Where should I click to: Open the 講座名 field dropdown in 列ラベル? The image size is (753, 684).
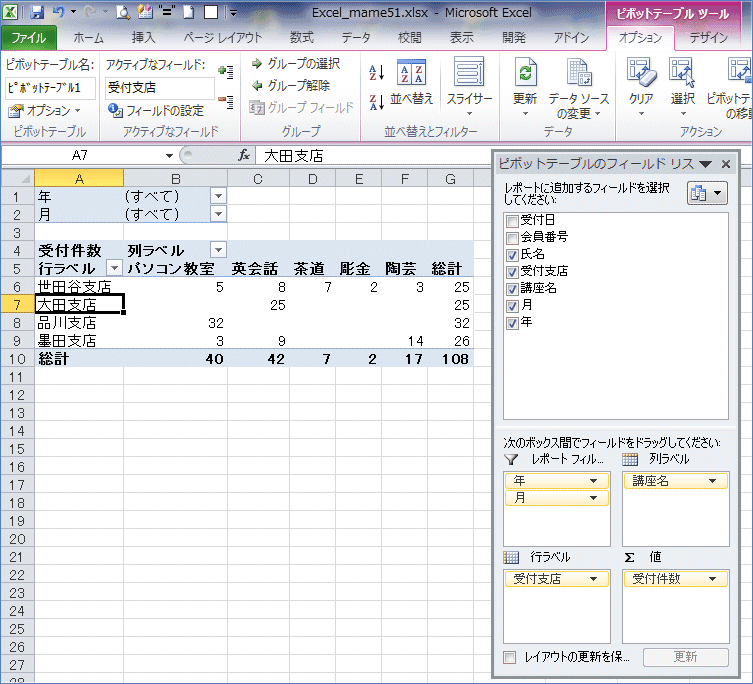[712, 481]
